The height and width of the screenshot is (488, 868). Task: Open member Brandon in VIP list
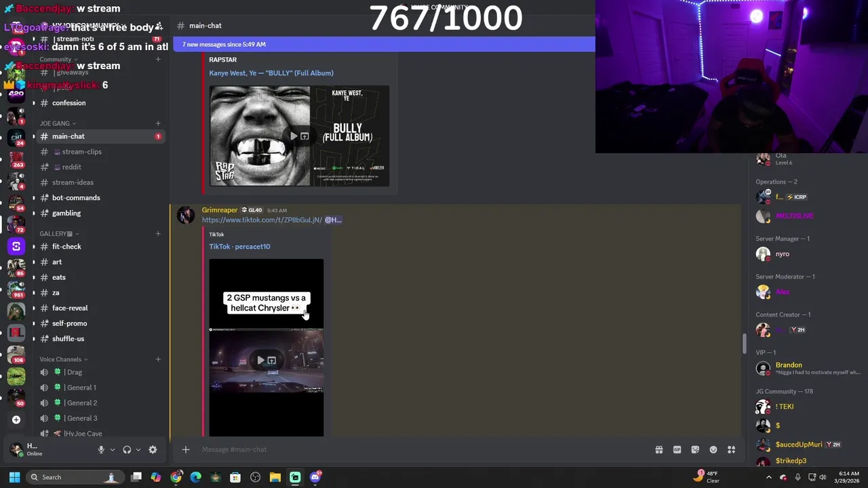pyautogui.click(x=808, y=368)
